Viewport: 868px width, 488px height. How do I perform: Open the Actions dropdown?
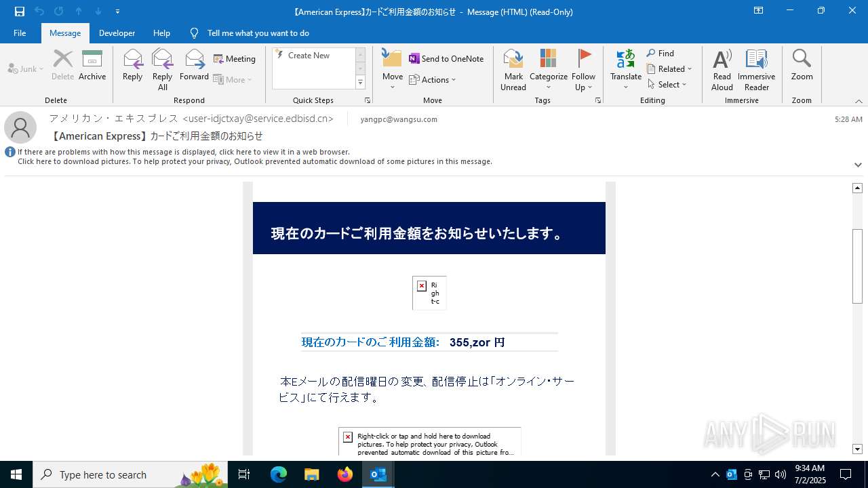click(433, 79)
